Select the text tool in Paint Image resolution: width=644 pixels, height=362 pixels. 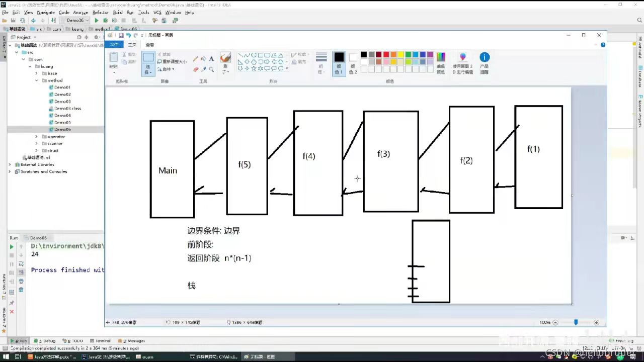(211, 59)
